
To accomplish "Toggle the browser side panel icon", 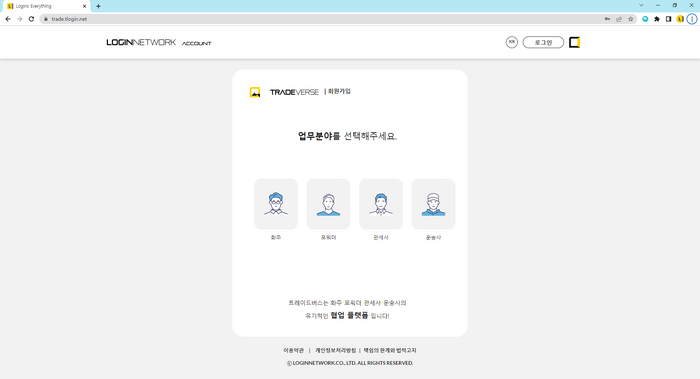I will point(668,19).
